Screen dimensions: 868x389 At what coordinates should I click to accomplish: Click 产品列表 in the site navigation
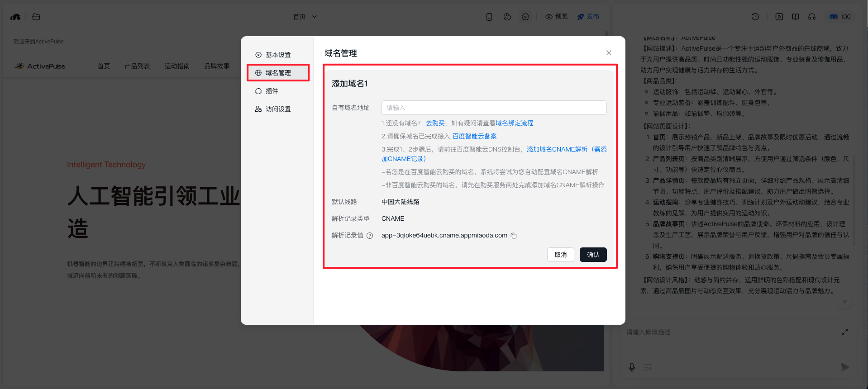[x=137, y=66]
